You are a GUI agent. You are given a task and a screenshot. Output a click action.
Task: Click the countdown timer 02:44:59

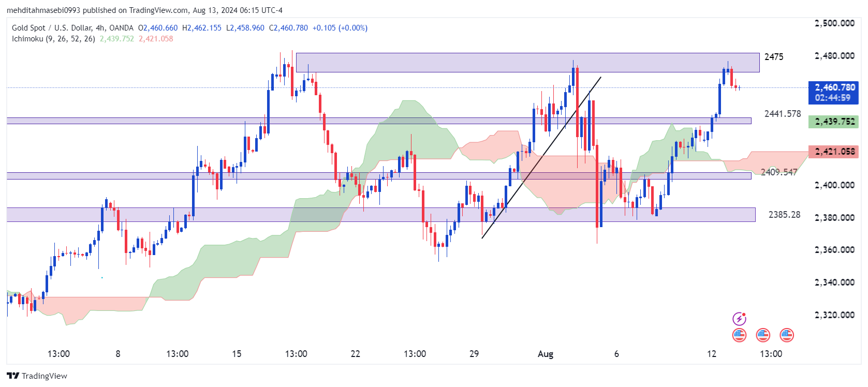[833, 98]
